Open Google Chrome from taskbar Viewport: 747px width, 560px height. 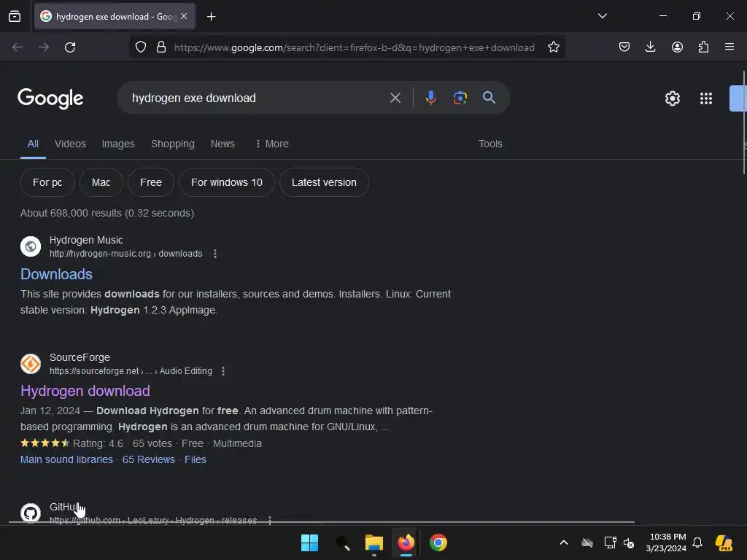tap(438, 542)
